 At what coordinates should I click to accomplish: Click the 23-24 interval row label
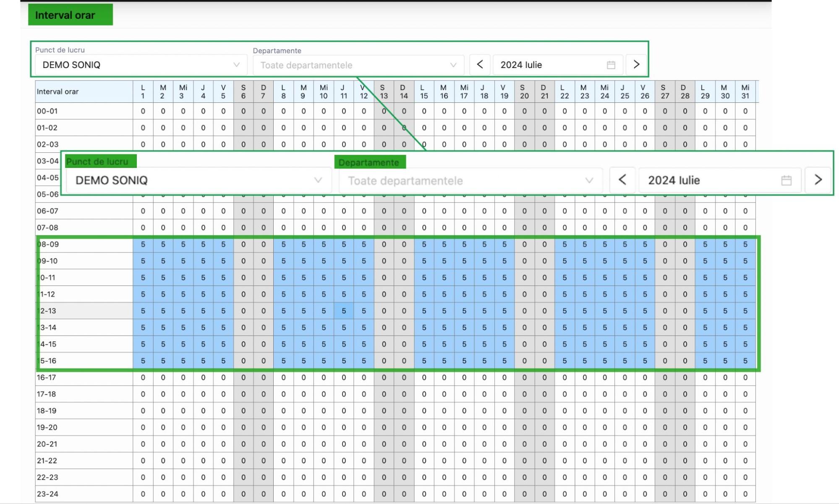[84, 494]
